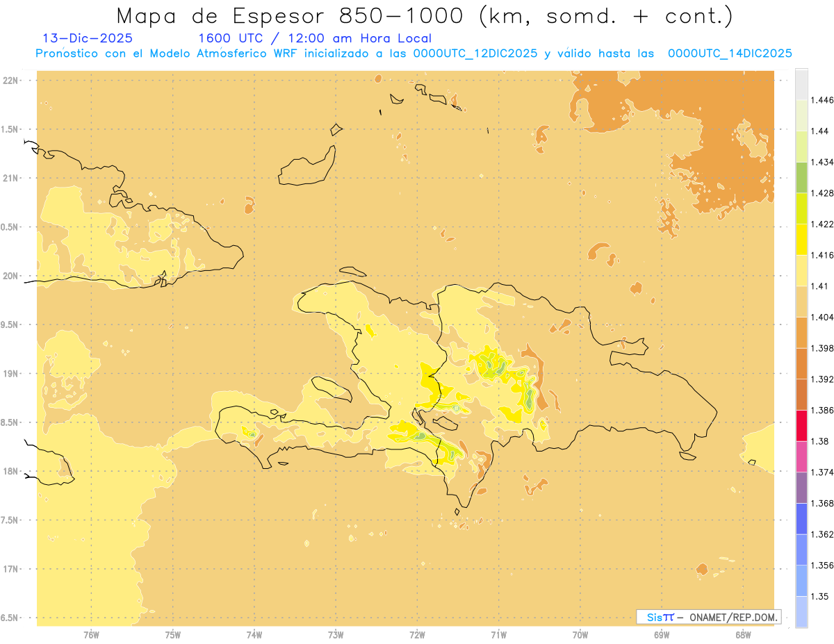Click the 71W longitude label

click(x=498, y=634)
